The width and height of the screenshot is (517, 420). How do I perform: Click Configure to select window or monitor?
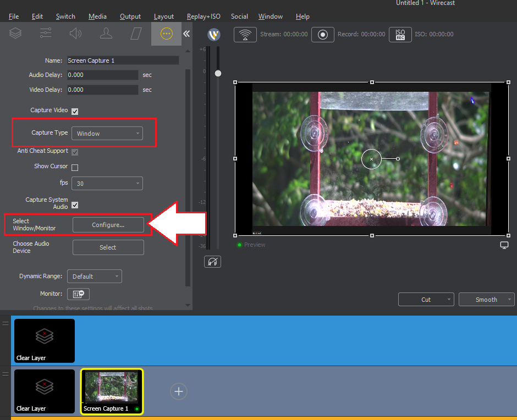(108, 224)
